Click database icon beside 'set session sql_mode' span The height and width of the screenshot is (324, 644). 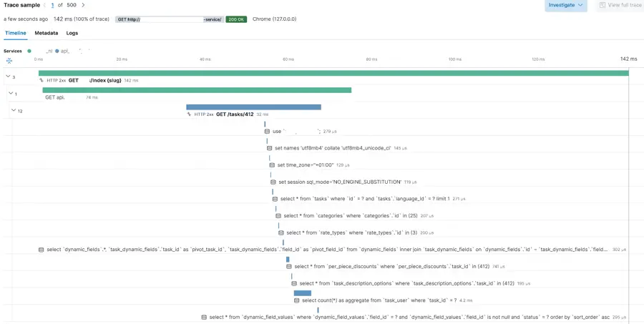point(273,182)
